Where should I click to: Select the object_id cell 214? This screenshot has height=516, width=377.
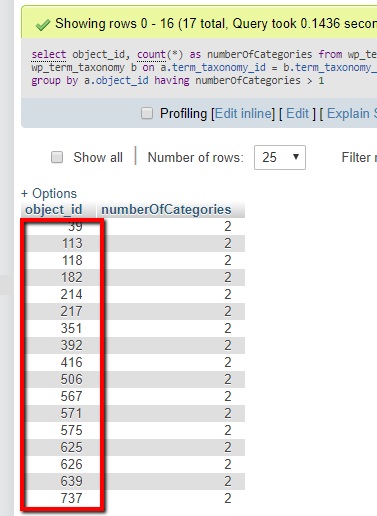[x=72, y=294]
